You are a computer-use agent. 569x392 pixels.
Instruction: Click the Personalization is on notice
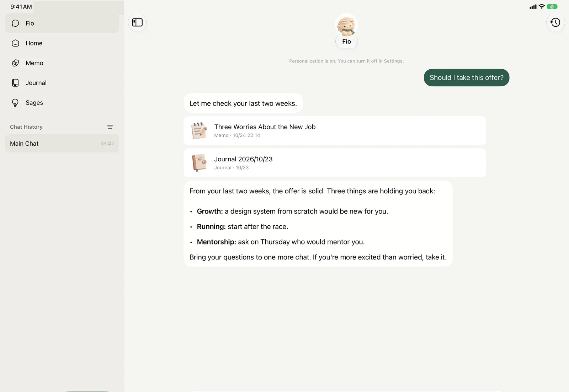(x=346, y=61)
